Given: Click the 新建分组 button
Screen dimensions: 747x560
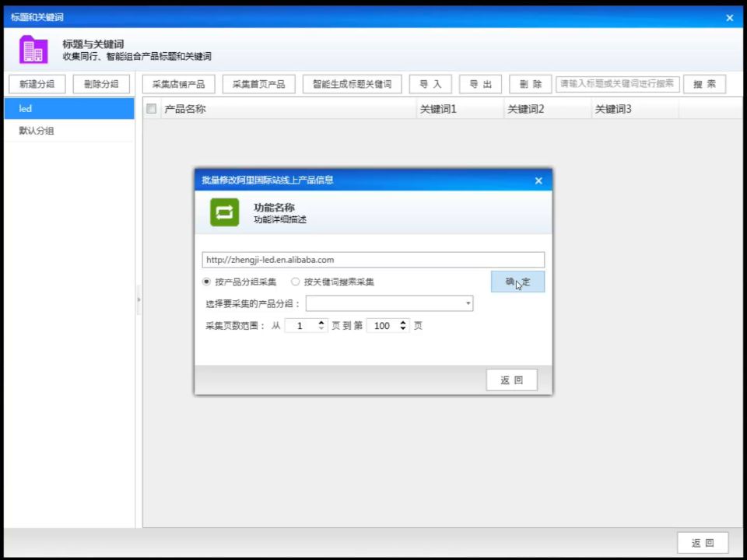Looking at the screenshot, I should click(x=37, y=84).
